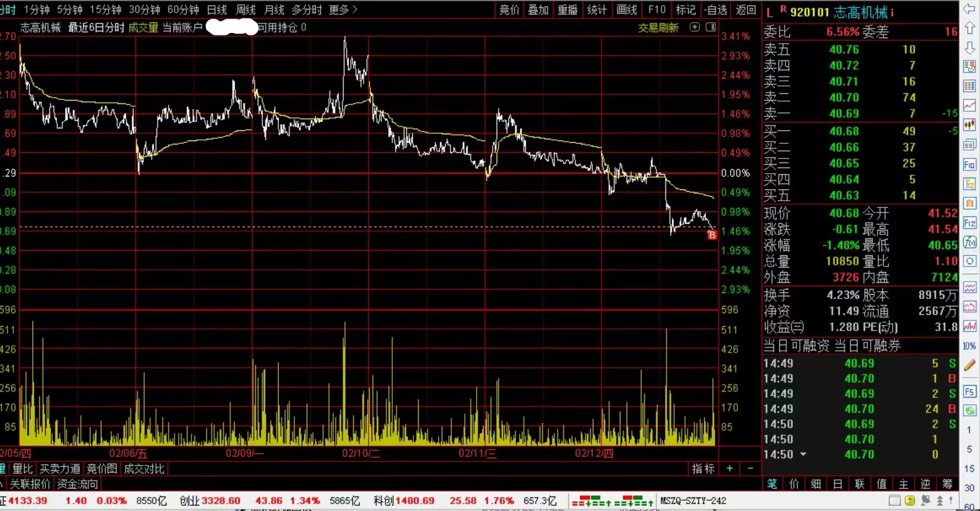Select the 筹 tab in the quote panel
This screenshot has height=511, width=980.
pyautogui.click(x=947, y=483)
